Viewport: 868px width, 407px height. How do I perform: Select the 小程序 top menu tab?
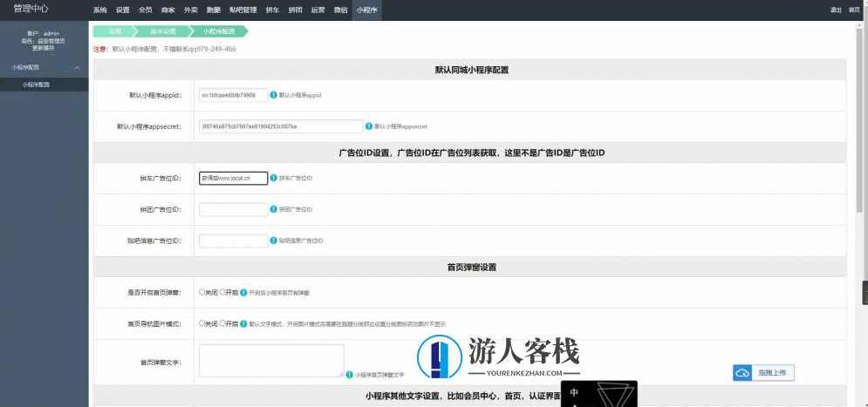(x=366, y=10)
